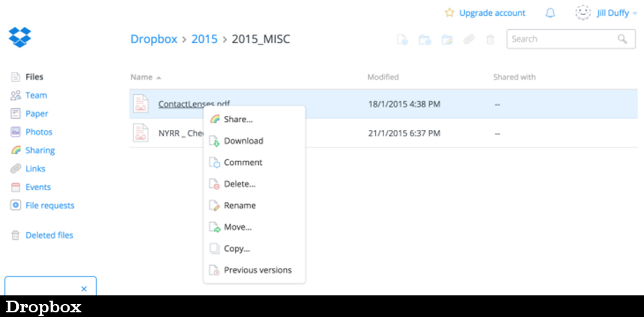Open the Events link in sidebar
Viewport: 644px width, 317px height.
point(38,187)
